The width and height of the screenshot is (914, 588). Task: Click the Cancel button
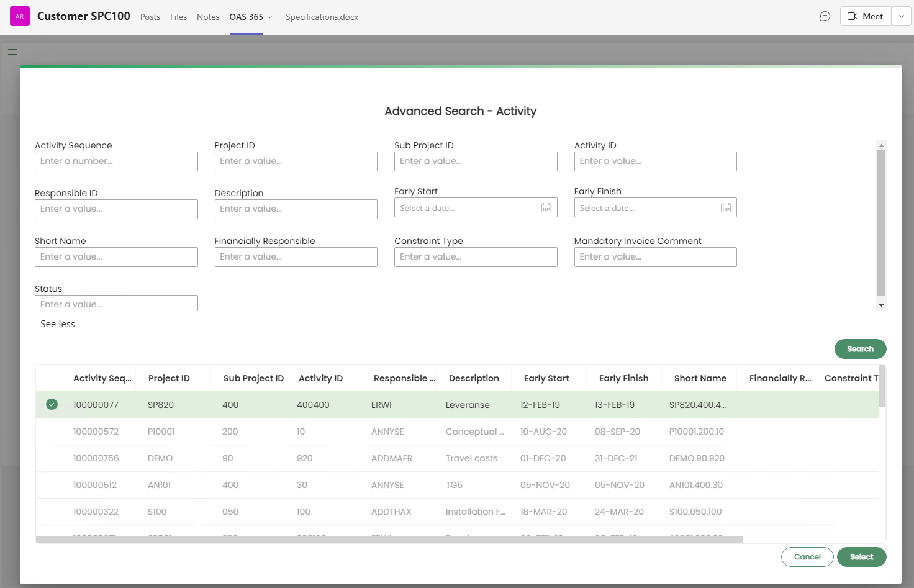[807, 557]
